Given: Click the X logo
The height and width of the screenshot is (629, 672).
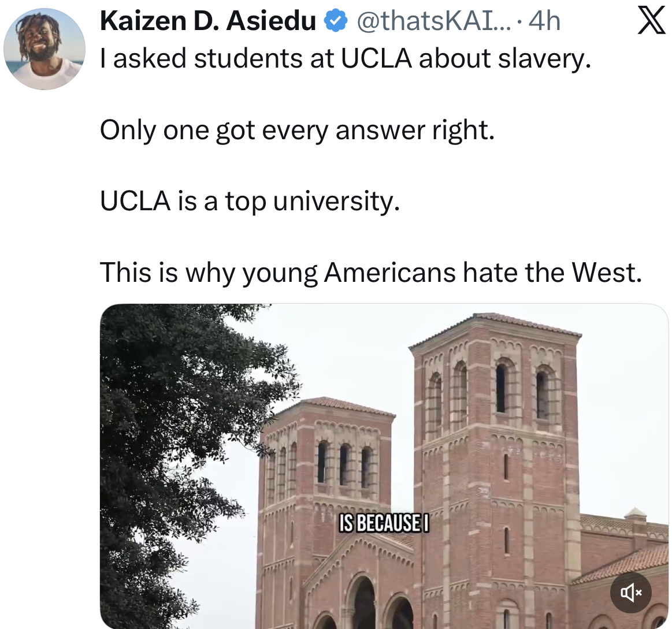Looking at the screenshot, I should [x=652, y=21].
